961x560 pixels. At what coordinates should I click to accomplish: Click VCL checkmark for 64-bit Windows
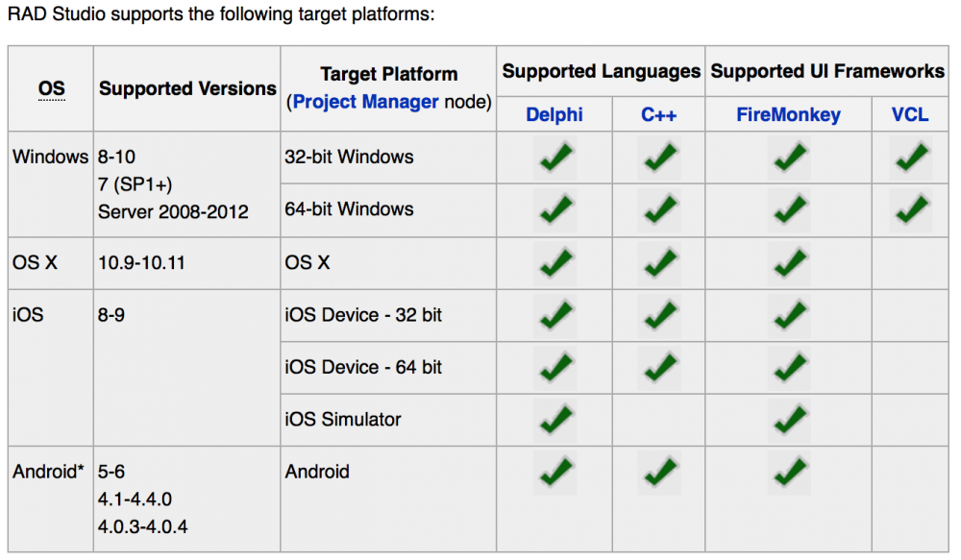click(911, 210)
